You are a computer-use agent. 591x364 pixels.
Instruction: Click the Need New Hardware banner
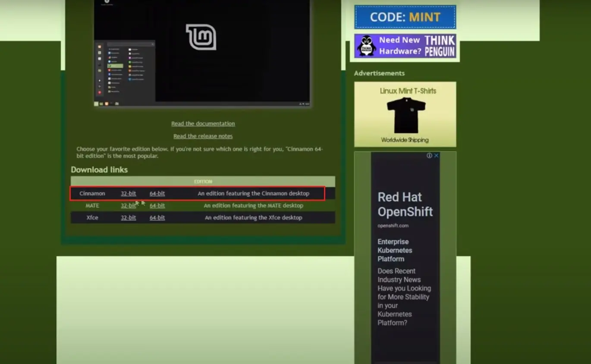point(405,46)
